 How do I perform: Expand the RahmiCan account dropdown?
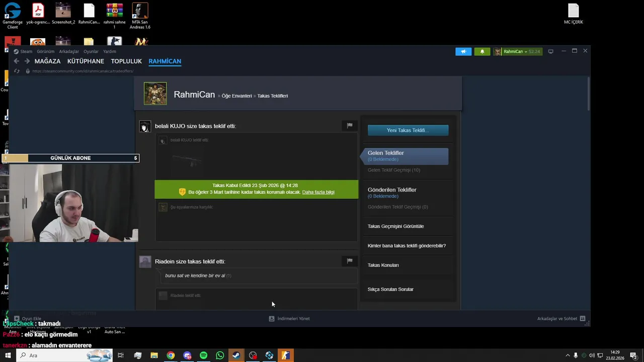517,51
